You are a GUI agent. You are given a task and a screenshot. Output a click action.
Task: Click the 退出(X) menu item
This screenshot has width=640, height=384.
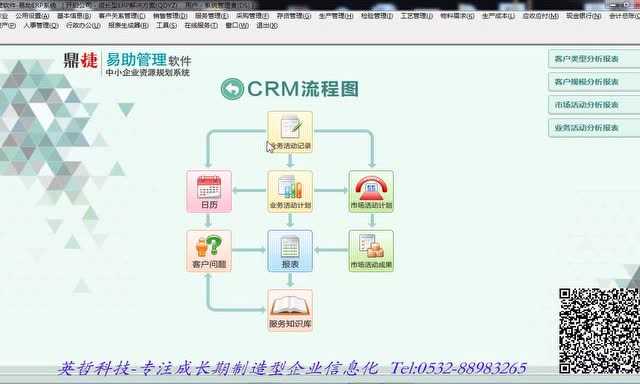(267, 25)
